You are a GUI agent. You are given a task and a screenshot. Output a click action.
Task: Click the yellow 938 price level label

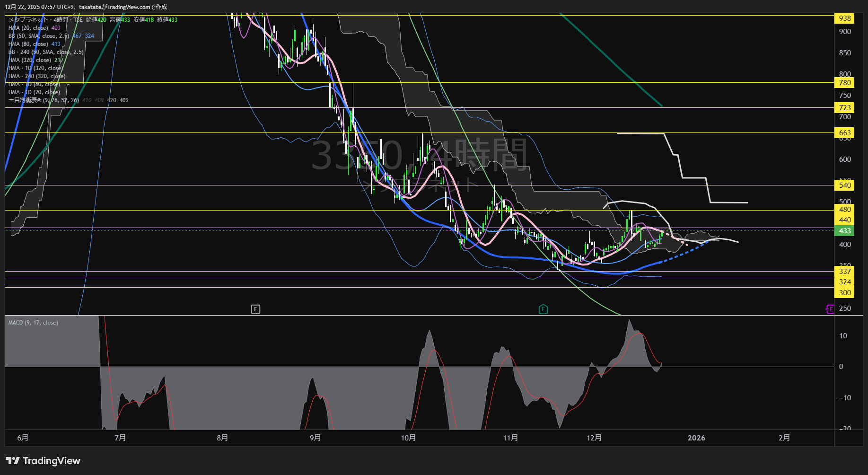pyautogui.click(x=845, y=18)
